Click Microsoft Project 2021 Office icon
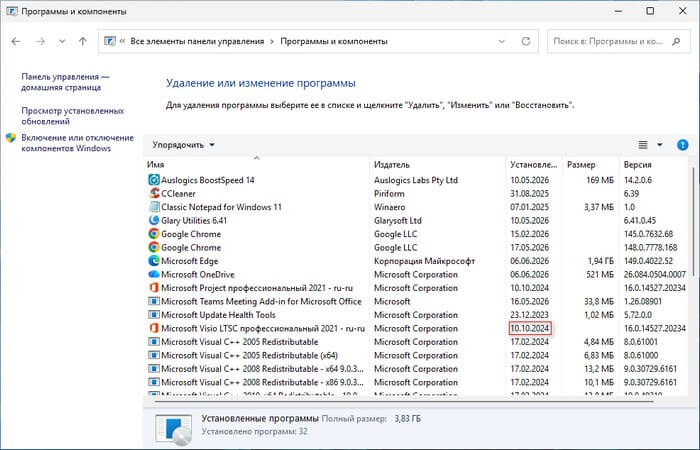Viewport: 700px width, 450px height. [x=154, y=288]
